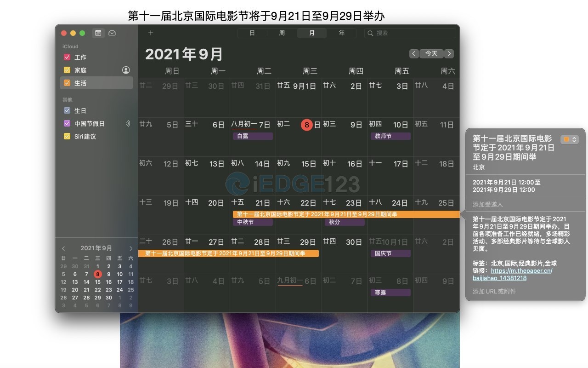Viewport: 588px width, 368px height.
Task: Toggle the 家庭 calendar checkbox
Action: [x=67, y=70]
